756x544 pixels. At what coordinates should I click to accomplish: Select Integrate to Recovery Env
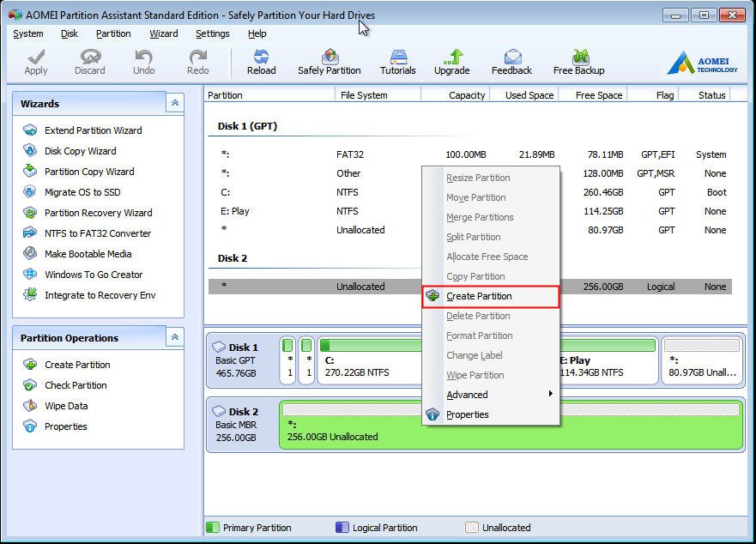point(90,295)
